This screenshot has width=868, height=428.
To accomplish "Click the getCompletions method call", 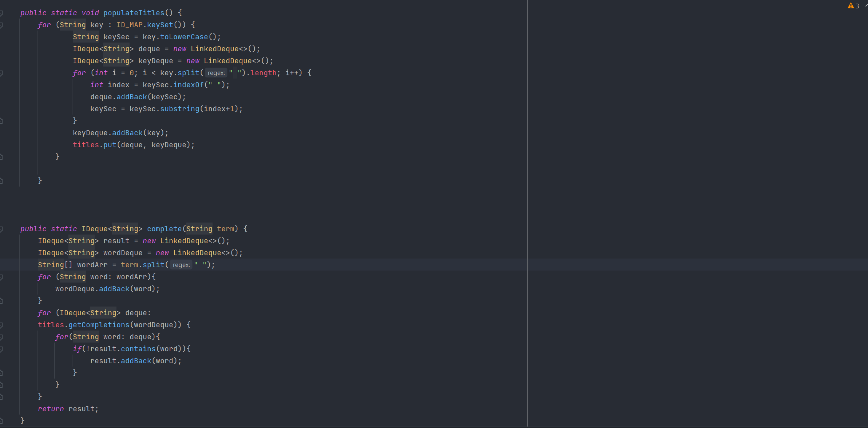I will (99, 325).
